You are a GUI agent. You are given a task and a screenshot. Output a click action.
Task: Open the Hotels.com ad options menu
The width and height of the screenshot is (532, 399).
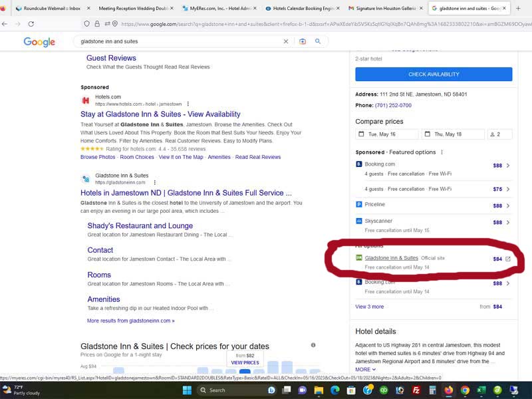(x=188, y=104)
